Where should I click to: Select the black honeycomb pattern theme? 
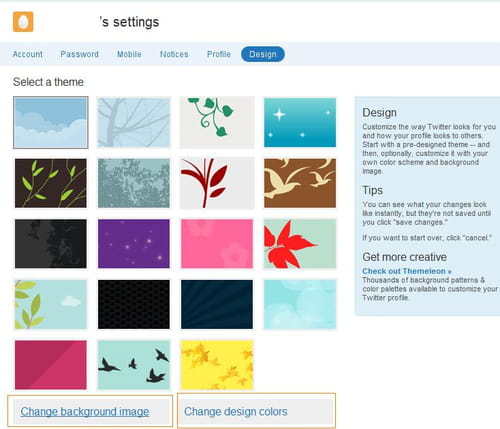point(134,304)
